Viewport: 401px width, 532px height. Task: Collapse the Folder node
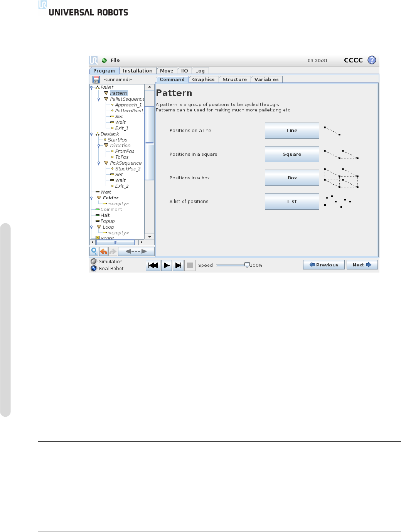click(91, 198)
